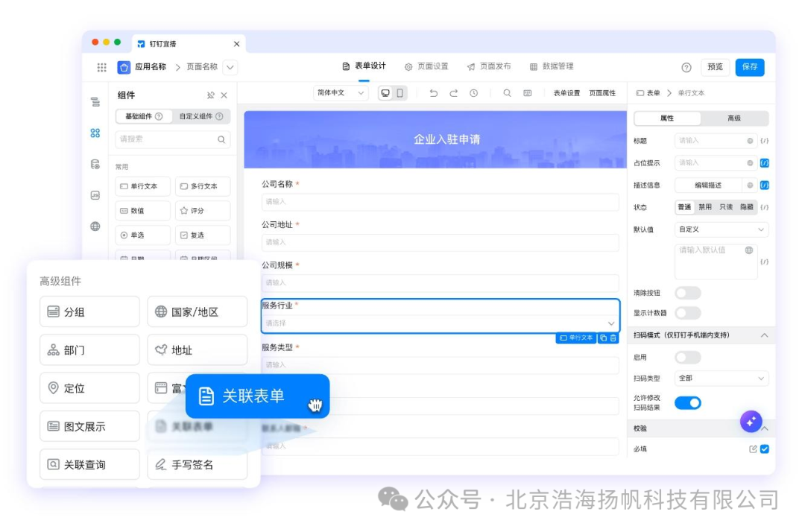Click the redo arrow in toolbar
805x532 pixels.
click(453, 93)
